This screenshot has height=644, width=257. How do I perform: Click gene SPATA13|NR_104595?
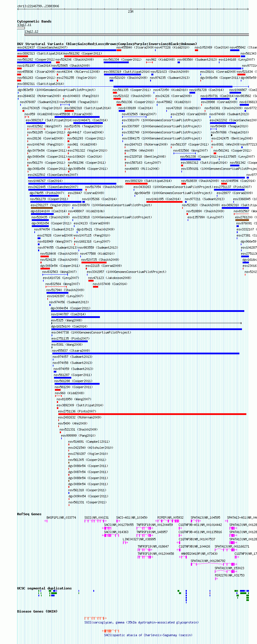point(205,518)
